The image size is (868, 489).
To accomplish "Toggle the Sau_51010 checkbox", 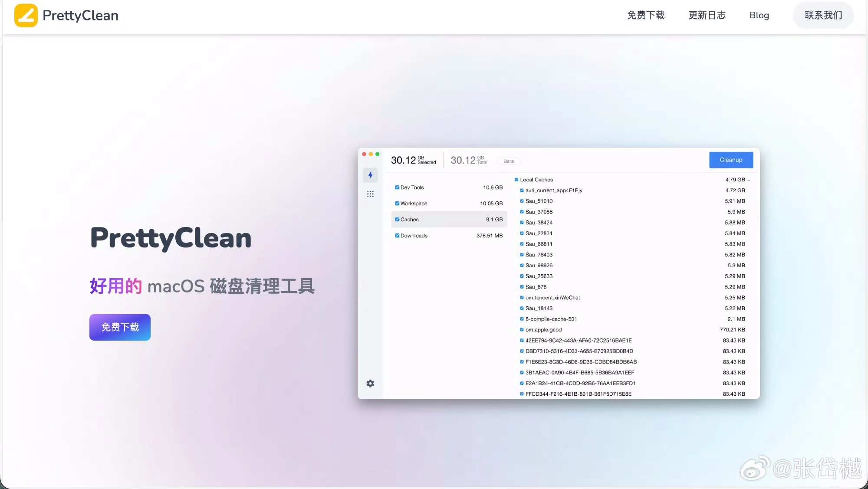I will click(x=522, y=201).
